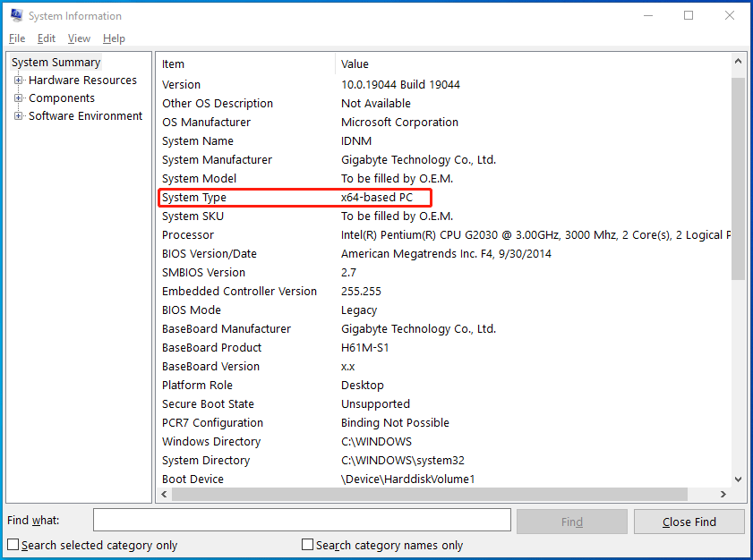
Task: Click the vertical scrollbar down arrow
Action: tap(739, 479)
